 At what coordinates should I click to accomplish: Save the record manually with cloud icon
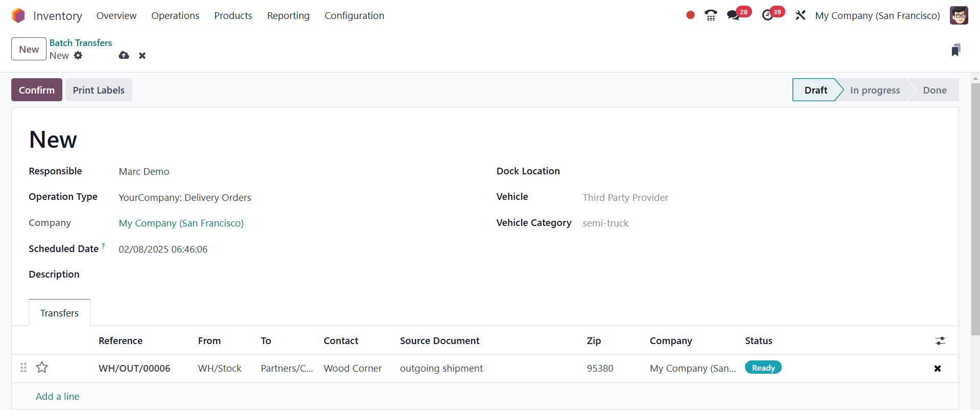pos(124,55)
